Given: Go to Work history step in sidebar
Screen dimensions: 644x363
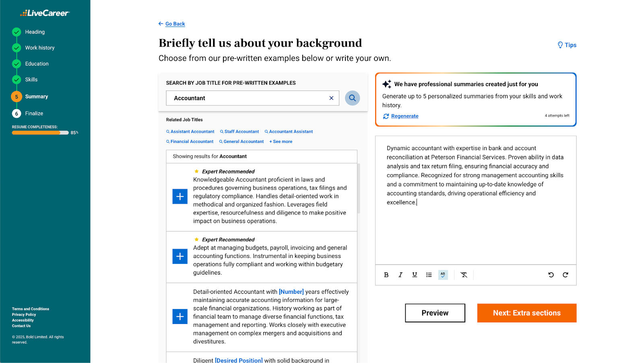Looking at the screenshot, I should coord(39,48).
